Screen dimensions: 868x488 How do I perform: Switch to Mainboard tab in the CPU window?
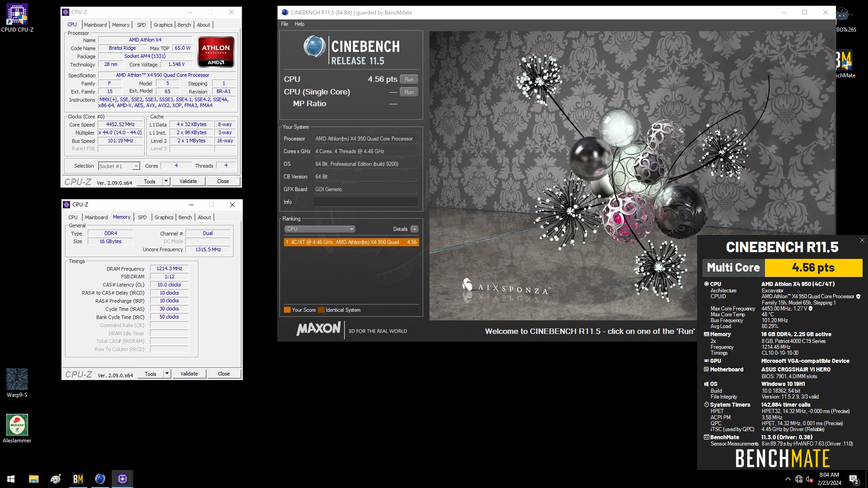click(x=95, y=25)
